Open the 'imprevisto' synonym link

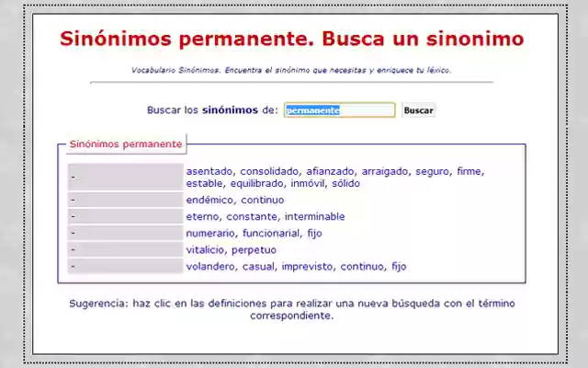click(x=307, y=266)
